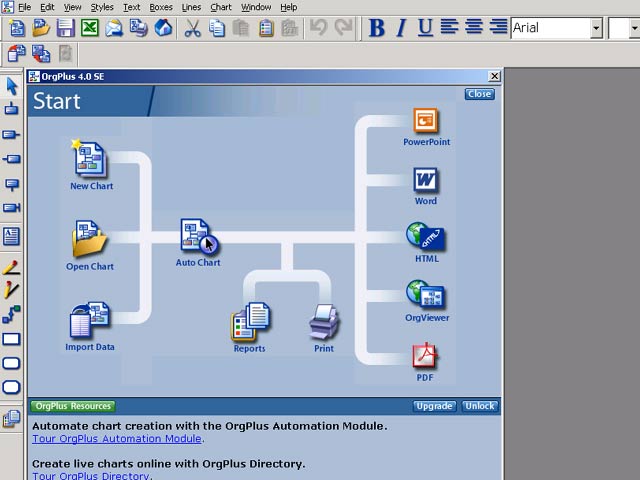Cut with the scissors icon
Image resolution: width=640 pixels, height=480 pixels.
[192, 28]
